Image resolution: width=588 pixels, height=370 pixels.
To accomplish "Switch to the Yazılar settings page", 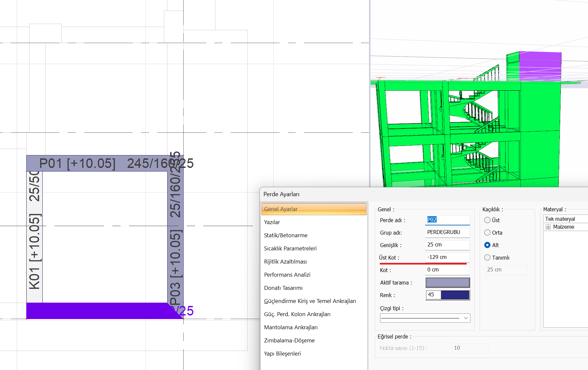I will (272, 222).
